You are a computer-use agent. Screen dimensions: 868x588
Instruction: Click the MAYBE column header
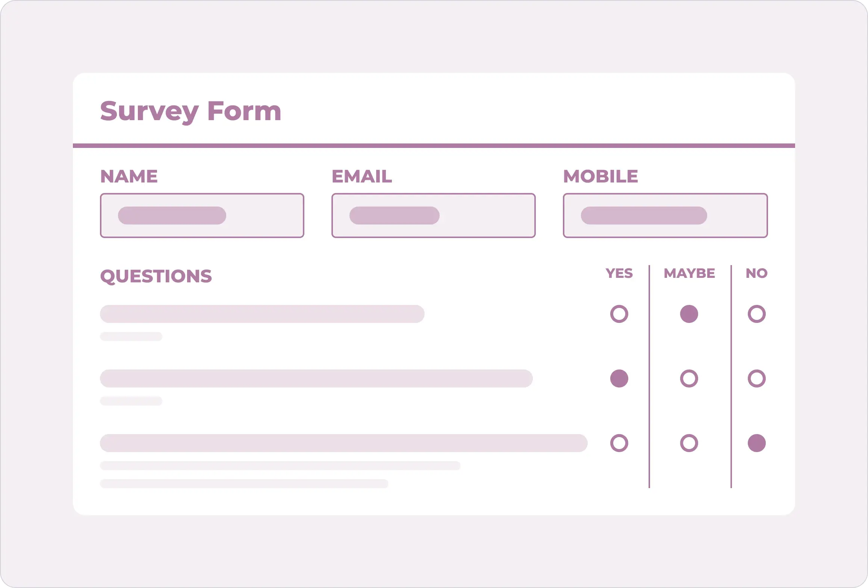click(690, 273)
